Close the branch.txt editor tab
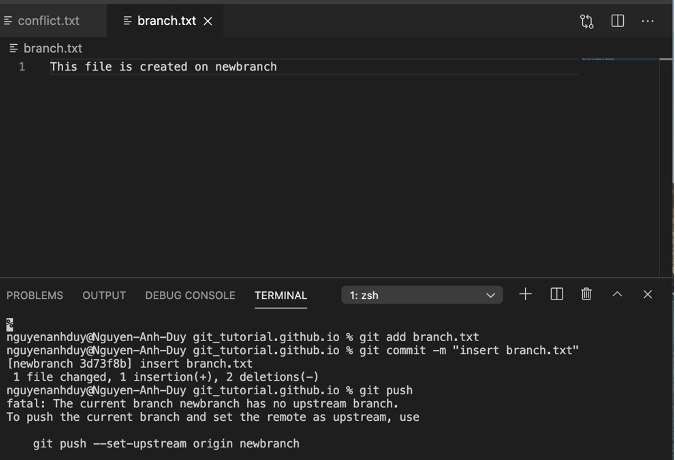 coord(208,21)
